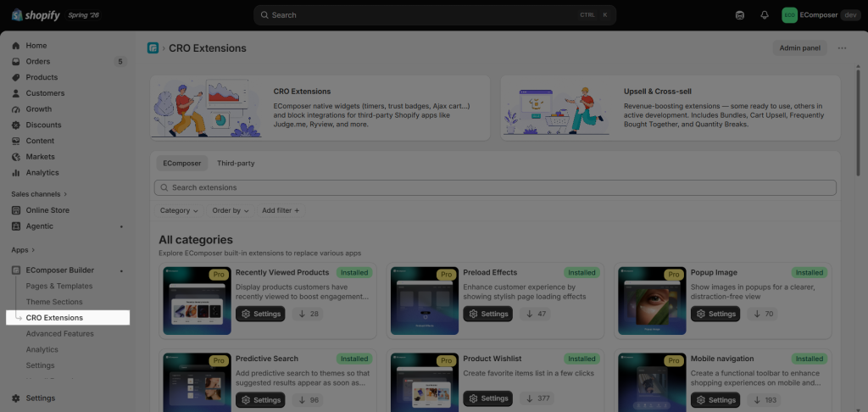Click the Pro badge on Predictive Search
Screen dimensions: 868x412
220,360
